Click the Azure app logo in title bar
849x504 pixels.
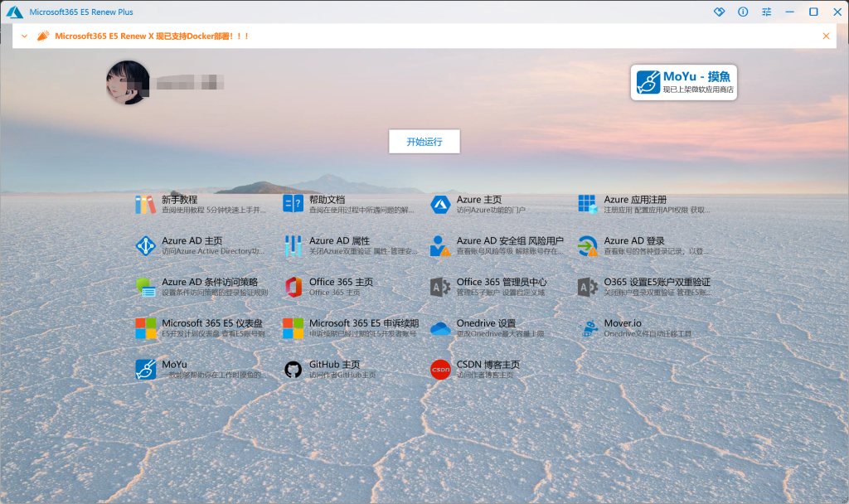15,12
